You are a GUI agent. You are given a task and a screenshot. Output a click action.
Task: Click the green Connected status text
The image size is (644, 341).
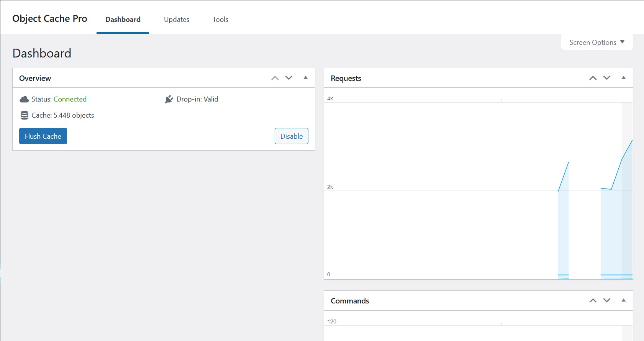pos(70,99)
